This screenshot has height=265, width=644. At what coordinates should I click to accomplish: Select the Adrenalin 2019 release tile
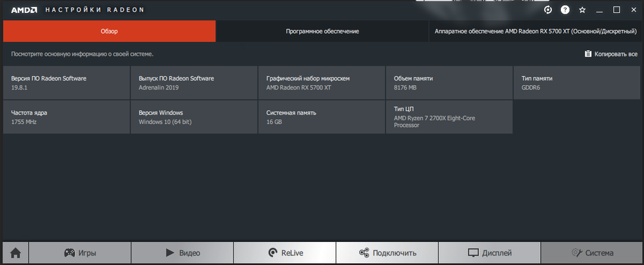194,83
